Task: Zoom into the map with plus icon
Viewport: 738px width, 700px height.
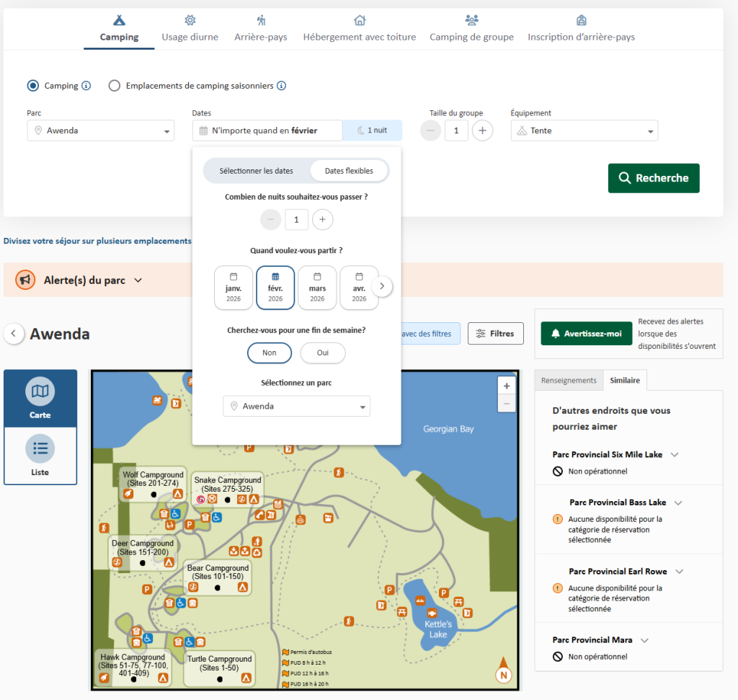Action: click(507, 386)
